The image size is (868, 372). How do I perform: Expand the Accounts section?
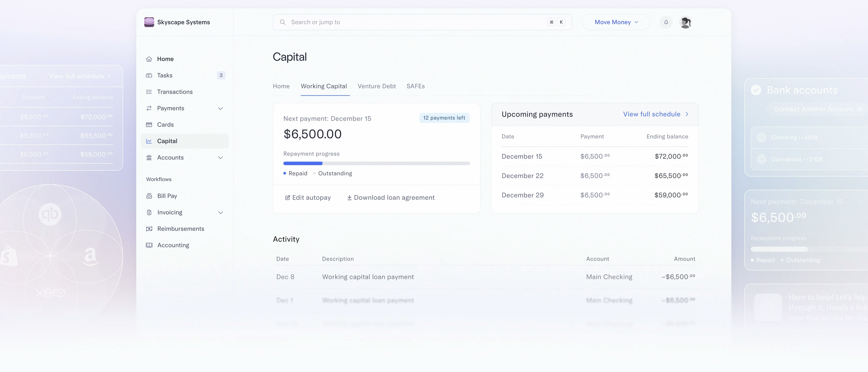click(x=221, y=157)
